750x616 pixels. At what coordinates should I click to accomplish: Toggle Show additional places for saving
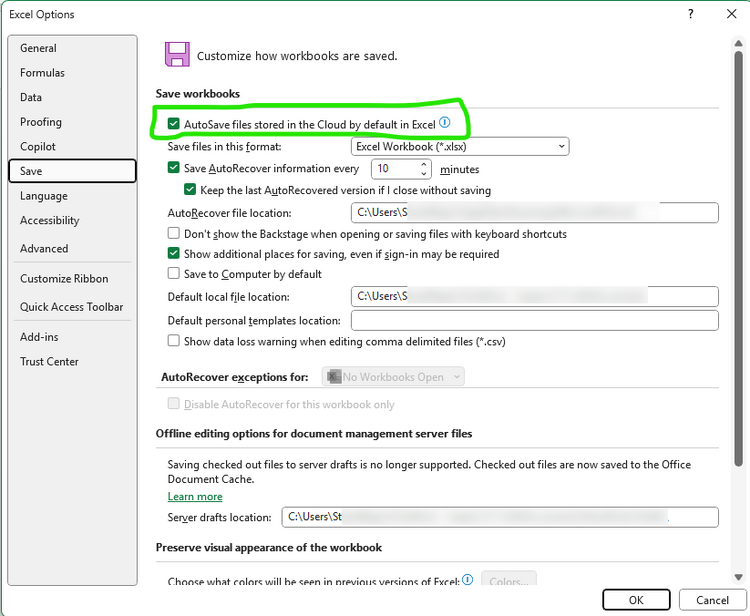tap(173, 253)
